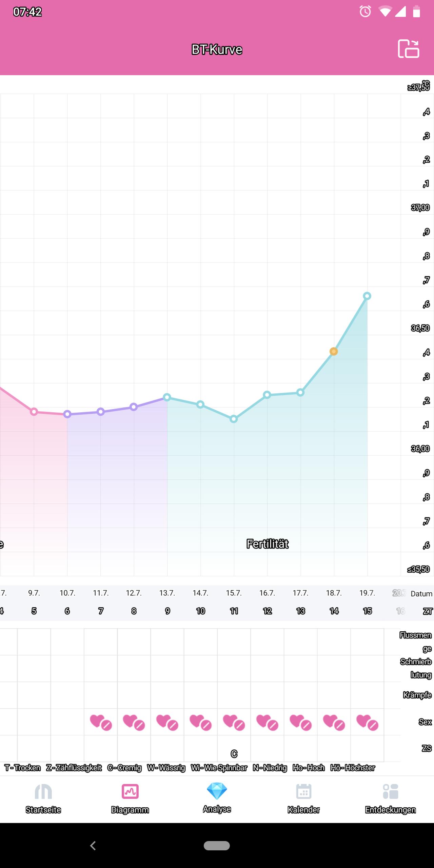Tap the 'Z-Zähflüssigkeit' legend entry
The width and height of the screenshot is (434, 868).
pyautogui.click(x=74, y=768)
